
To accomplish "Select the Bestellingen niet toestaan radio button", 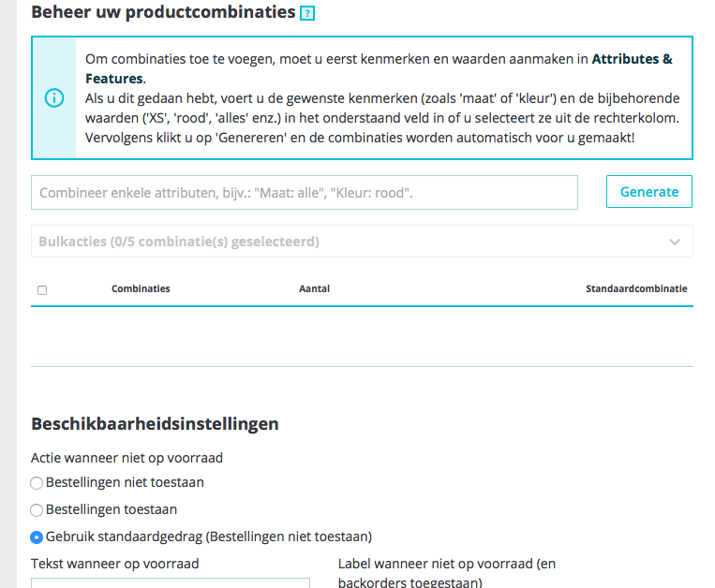I will point(37,483).
